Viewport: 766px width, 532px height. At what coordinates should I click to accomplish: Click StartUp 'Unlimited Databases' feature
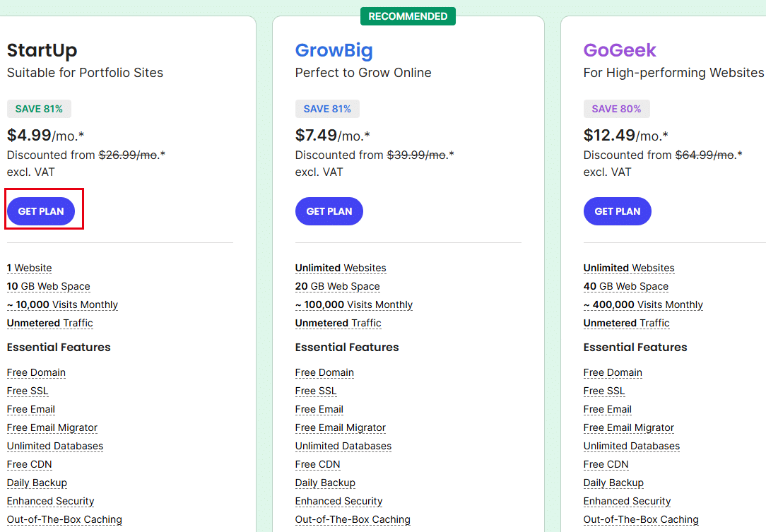point(55,446)
